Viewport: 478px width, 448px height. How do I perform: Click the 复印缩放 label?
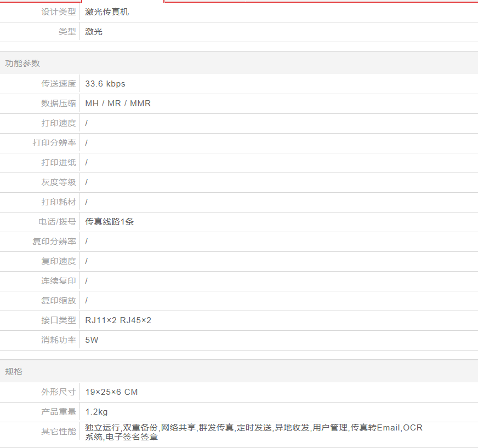coord(59,301)
